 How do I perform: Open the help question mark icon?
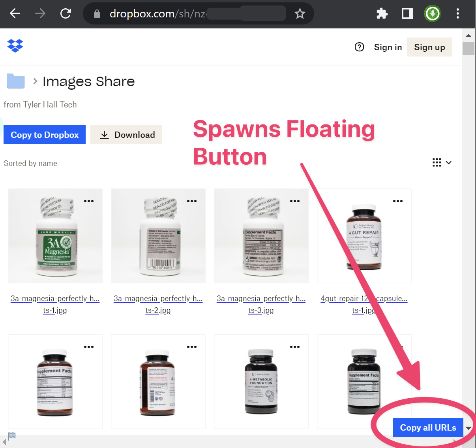pyautogui.click(x=359, y=47)
